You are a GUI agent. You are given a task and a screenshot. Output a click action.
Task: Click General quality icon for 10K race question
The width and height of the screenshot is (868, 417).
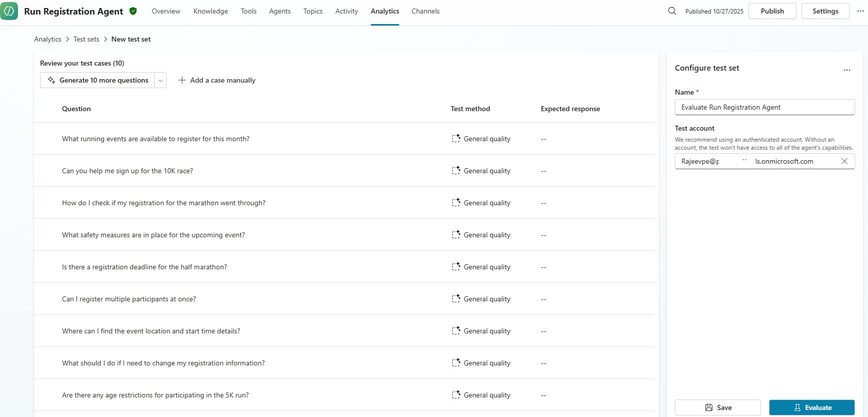click(x=456, y=171)
